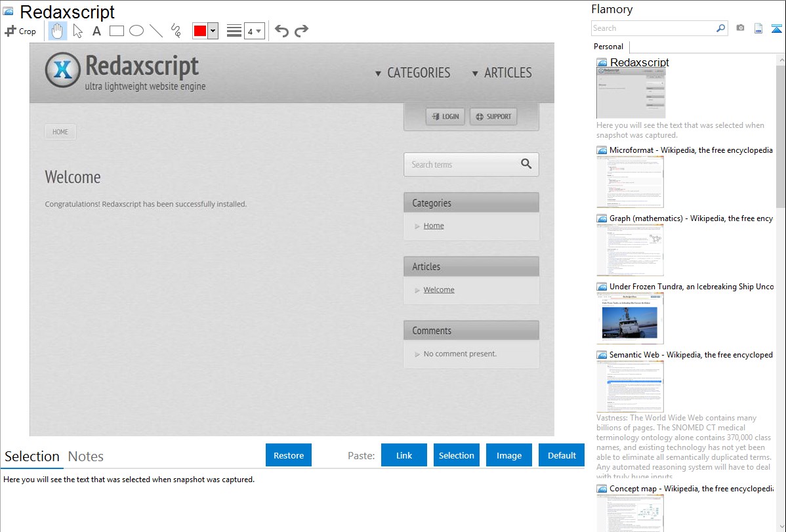
Task: Open the Under Frozen Tundra snapshot thumbnail
Action: tap(630, 318)
